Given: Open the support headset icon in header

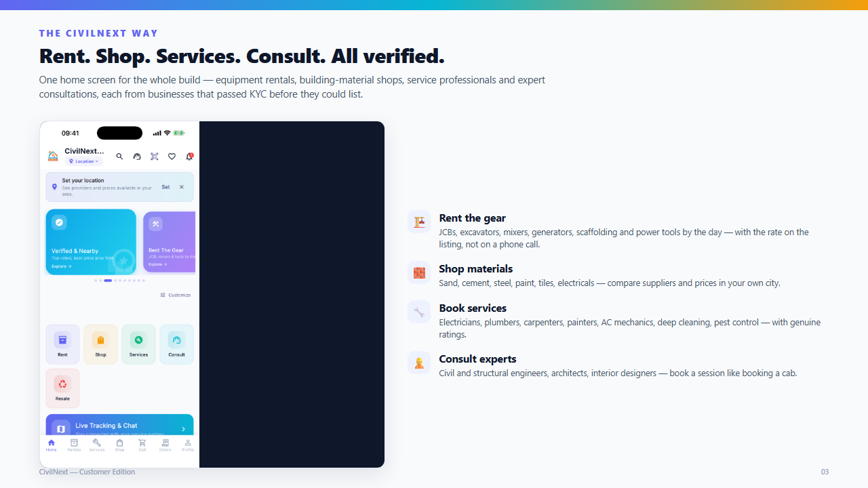Looking at the screenshot, I should (137, 157).
